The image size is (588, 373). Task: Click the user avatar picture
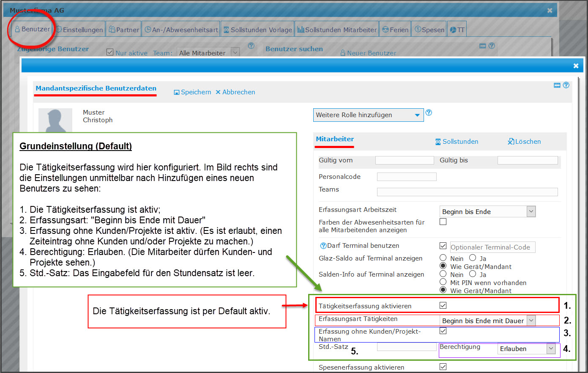[55, 121]
